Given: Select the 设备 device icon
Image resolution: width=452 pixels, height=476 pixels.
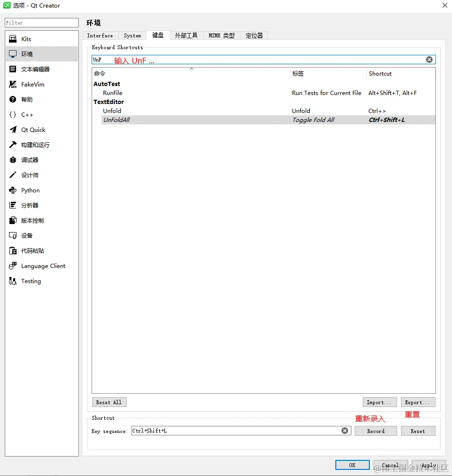Looking at the screenshot, I should 13,235.
